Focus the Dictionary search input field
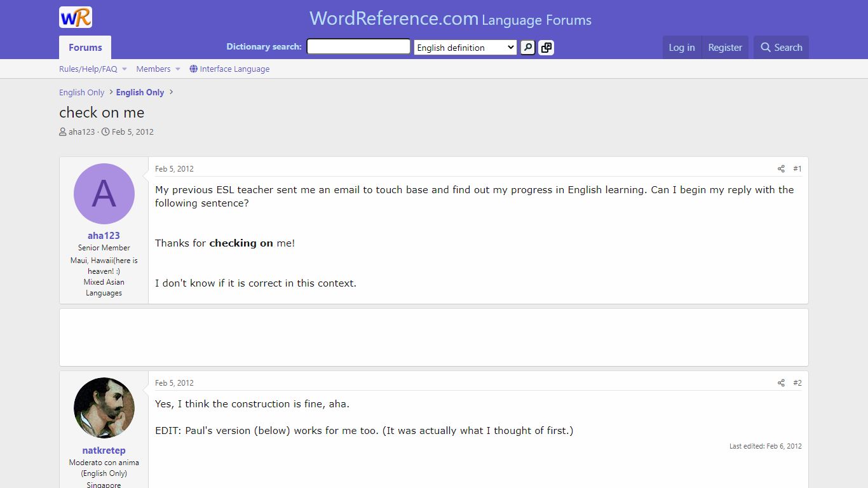The width and height of the screenshot is (868, 488). (358, 46)
